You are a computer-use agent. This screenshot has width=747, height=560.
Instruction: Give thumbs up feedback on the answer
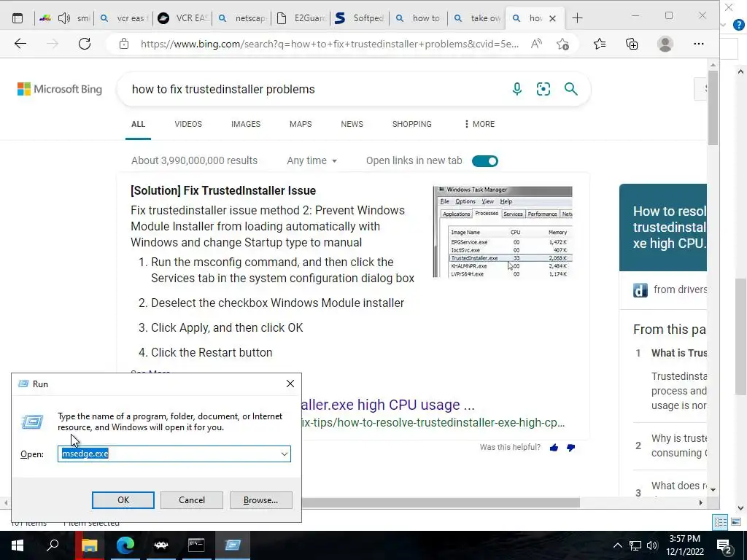554,448
